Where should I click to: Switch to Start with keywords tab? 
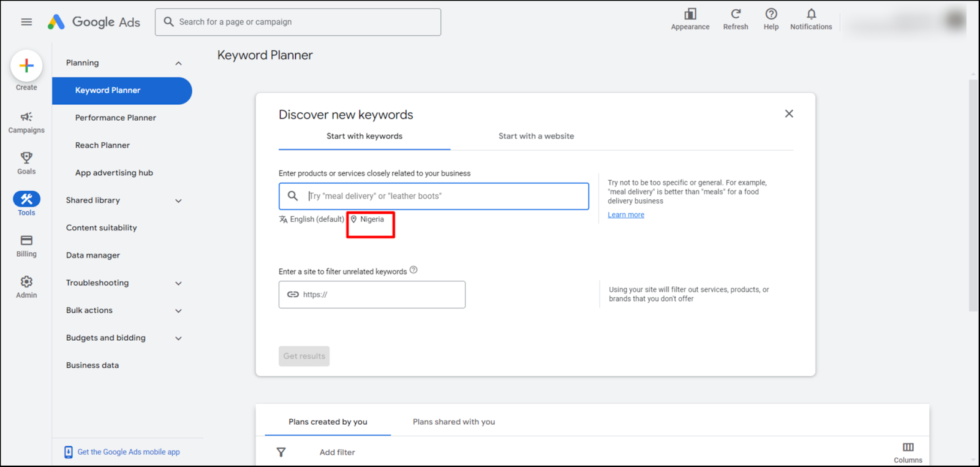[364, 137]
